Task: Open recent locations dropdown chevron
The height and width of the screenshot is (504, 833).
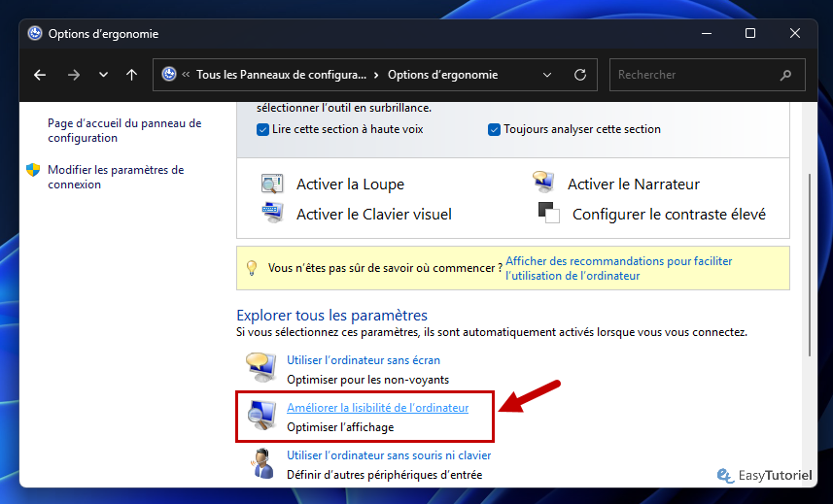Action: 104,75
